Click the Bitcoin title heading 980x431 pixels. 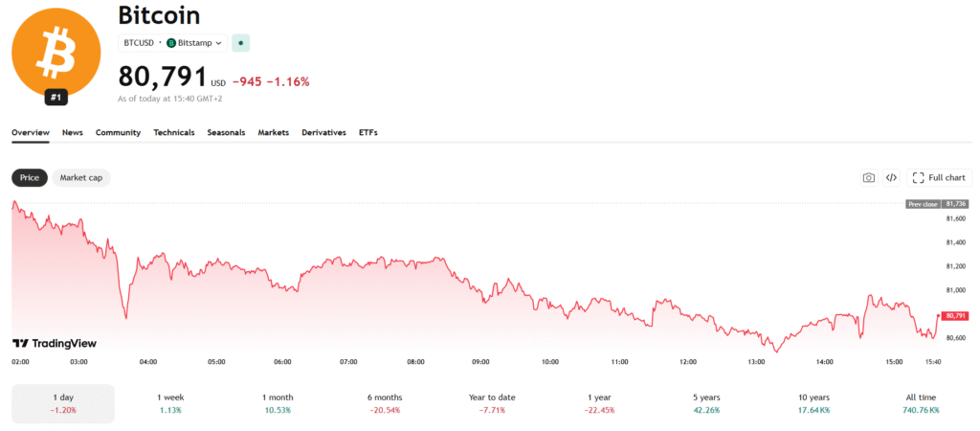[x=160, y=15]
